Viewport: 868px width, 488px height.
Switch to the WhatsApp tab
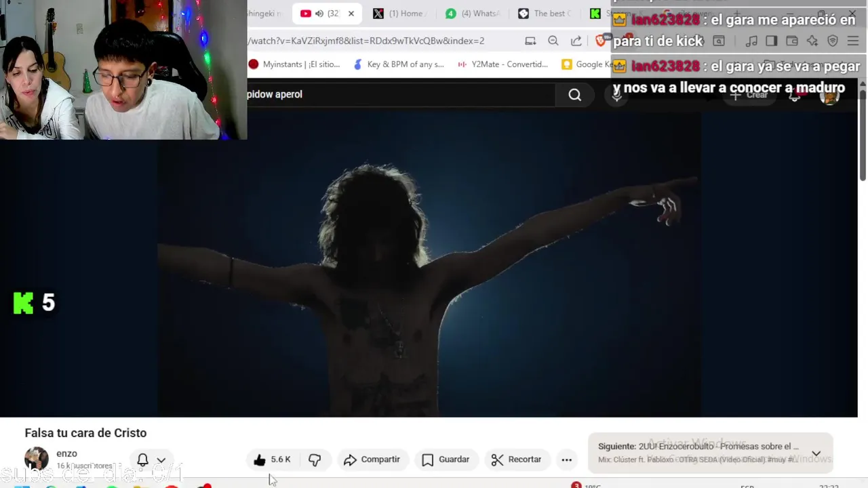coord(473,14)
